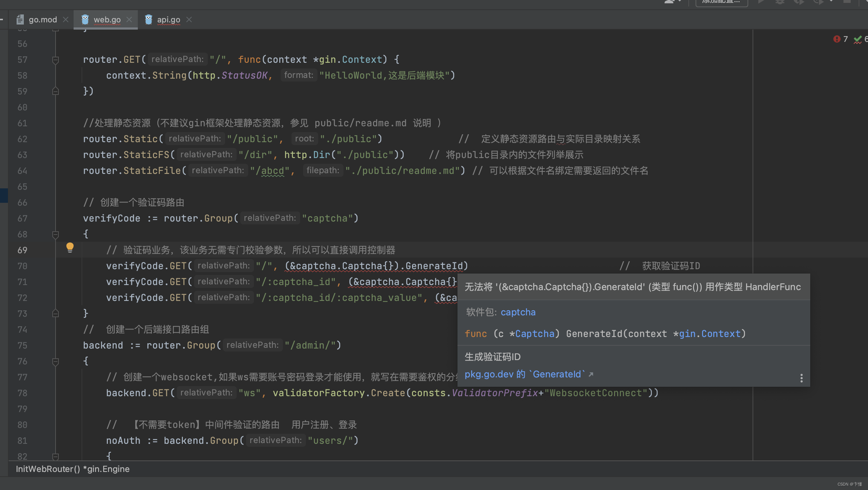Click the gopher icon on the api.go tab
Screen dimensions: 868x490
tap(149, 19)
